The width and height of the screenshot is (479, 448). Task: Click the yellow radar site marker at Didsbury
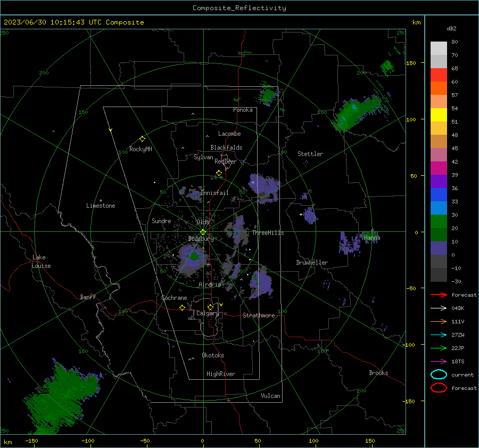tap(203, 232)
